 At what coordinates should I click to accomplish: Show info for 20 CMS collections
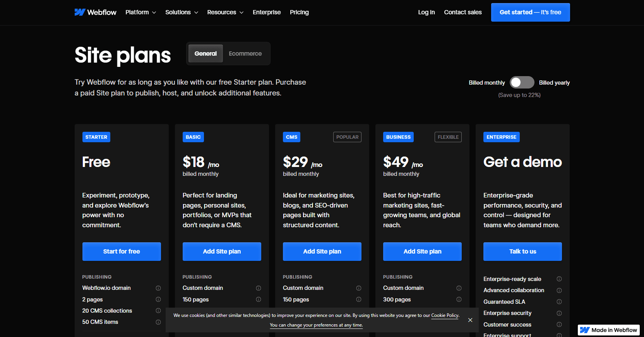tap(158, 310)
